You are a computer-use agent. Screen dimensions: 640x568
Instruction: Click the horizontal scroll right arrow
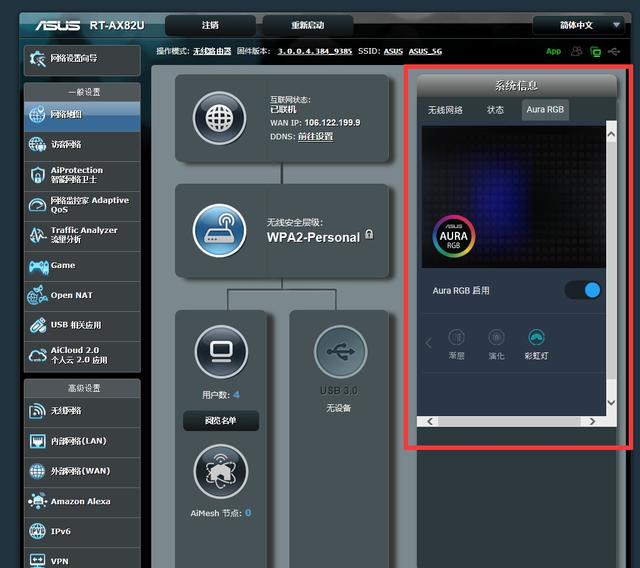click(592, 421)
